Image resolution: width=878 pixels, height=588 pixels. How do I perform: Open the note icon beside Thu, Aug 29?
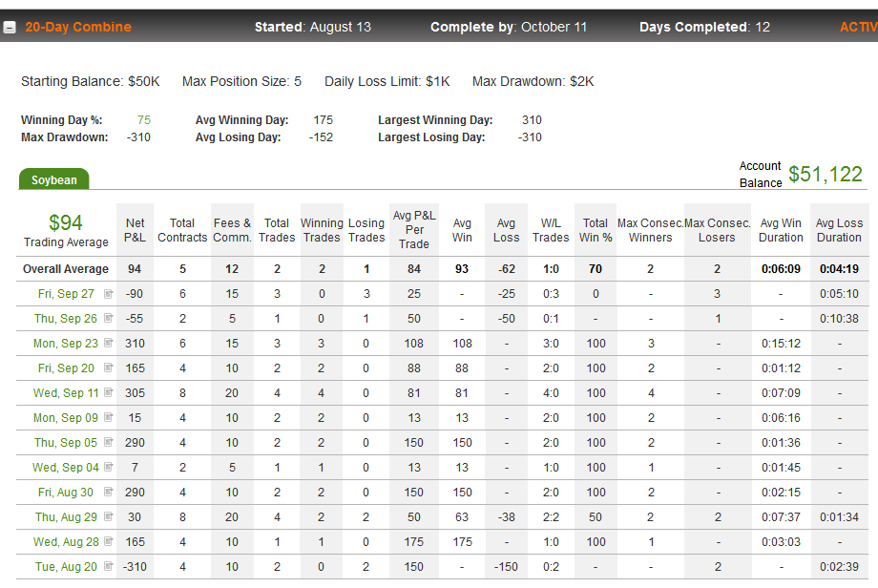[109, 516]
